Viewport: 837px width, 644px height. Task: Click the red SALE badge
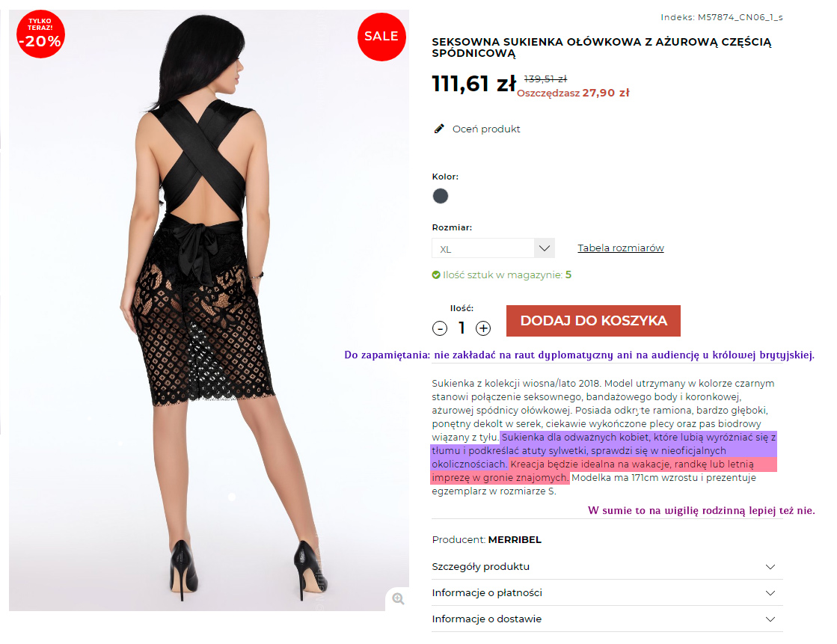click(381, 37)
